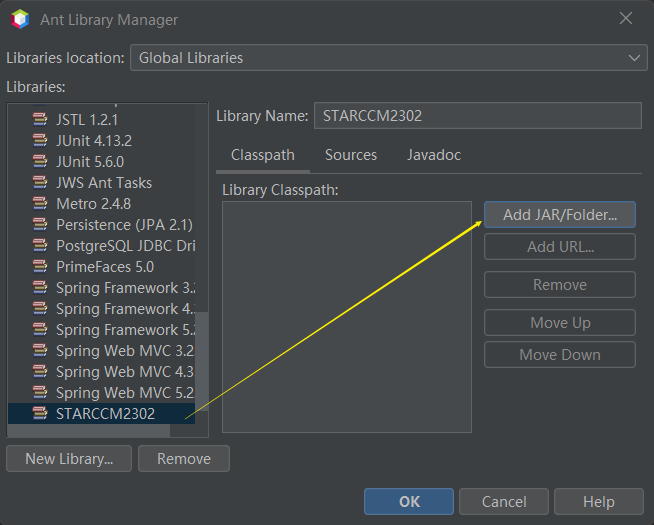Click the library icon beside JSTL 1.2.1
The height and width of the screenshot is (525, 654).
(x=40, y=119)
